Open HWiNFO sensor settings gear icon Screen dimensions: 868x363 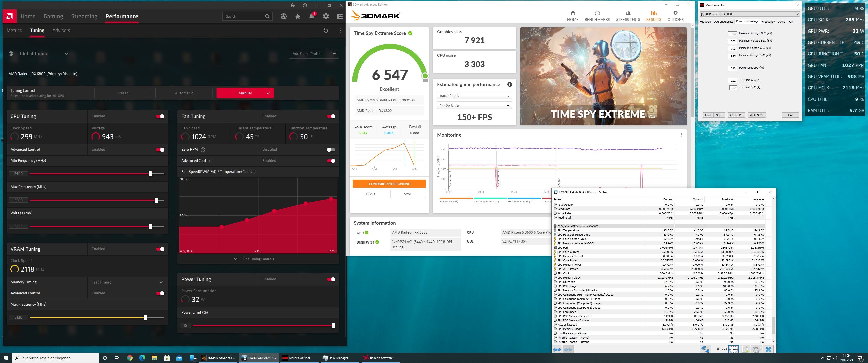(x=756, y=349)
